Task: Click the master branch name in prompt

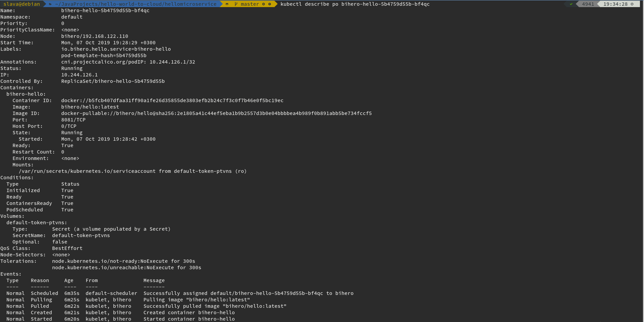Action: pos(250,4)
